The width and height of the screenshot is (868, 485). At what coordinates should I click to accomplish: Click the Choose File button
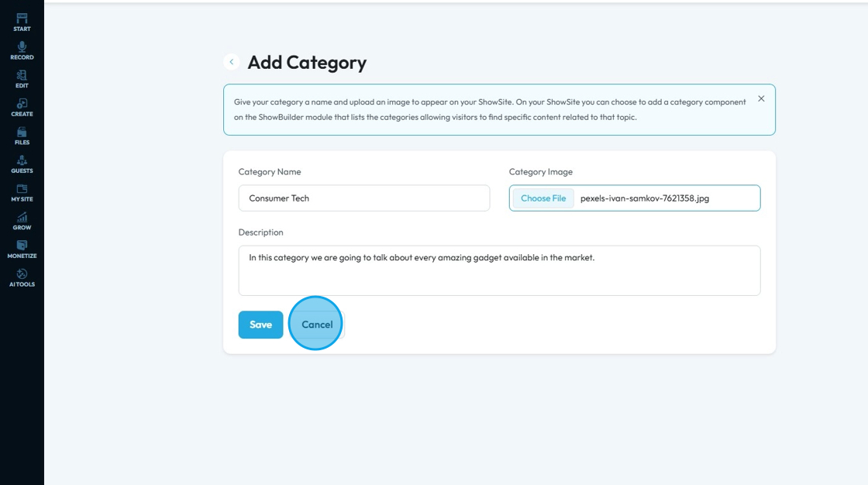(x=542, y=198)
